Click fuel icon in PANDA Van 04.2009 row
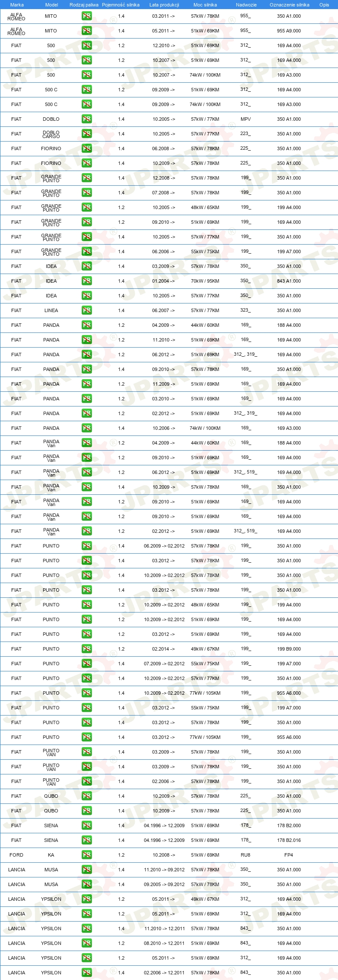Screen dimensions: 338x980 tap(86, 443)
